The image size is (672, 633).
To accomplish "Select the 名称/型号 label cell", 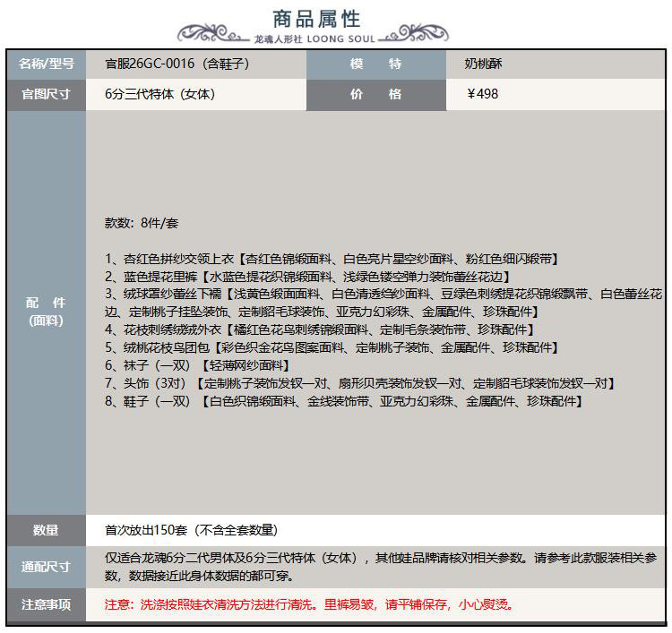I will (x=47, y=64).
